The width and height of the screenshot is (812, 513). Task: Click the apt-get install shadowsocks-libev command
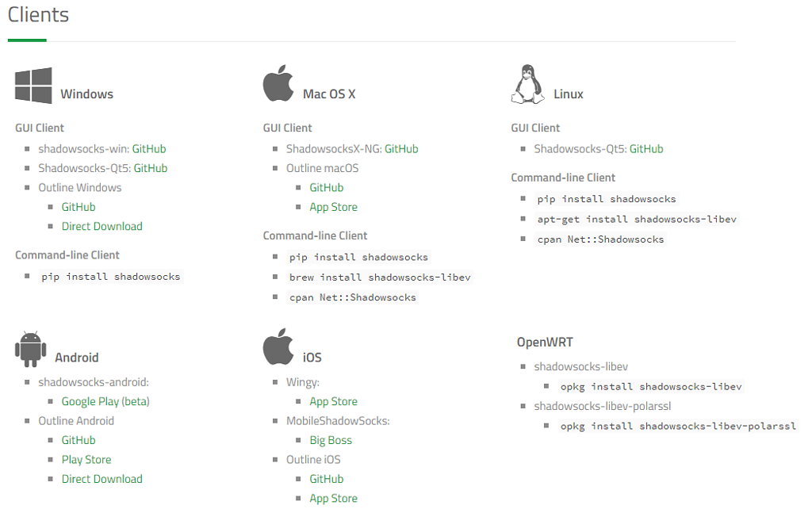tap(638, 219)
